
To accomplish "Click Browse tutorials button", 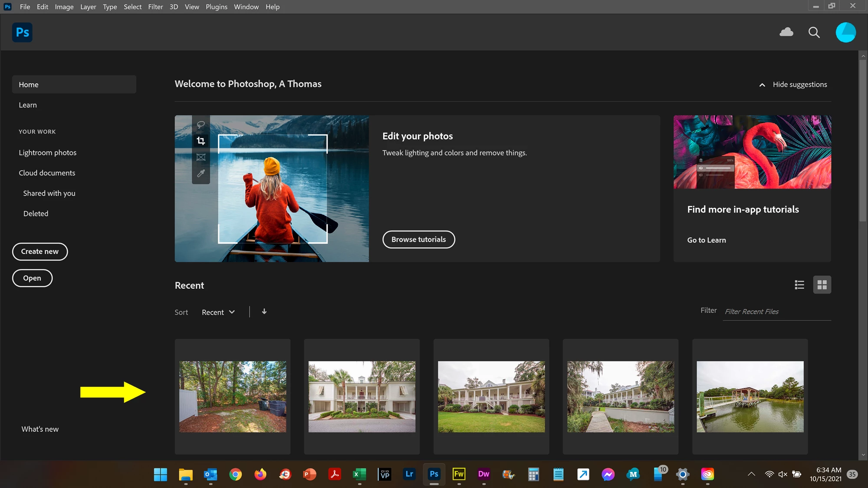I will tap(418, 239).
